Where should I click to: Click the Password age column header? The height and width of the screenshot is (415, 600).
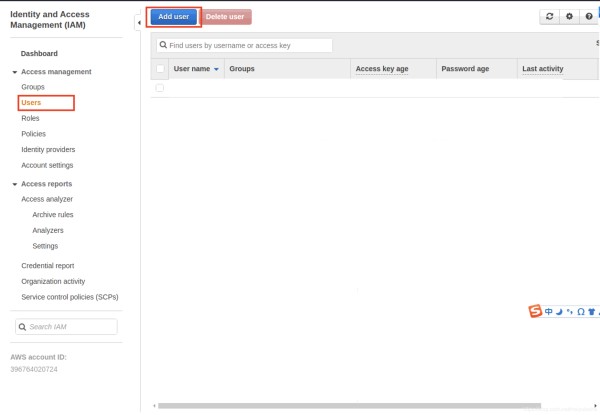[465, 69]
